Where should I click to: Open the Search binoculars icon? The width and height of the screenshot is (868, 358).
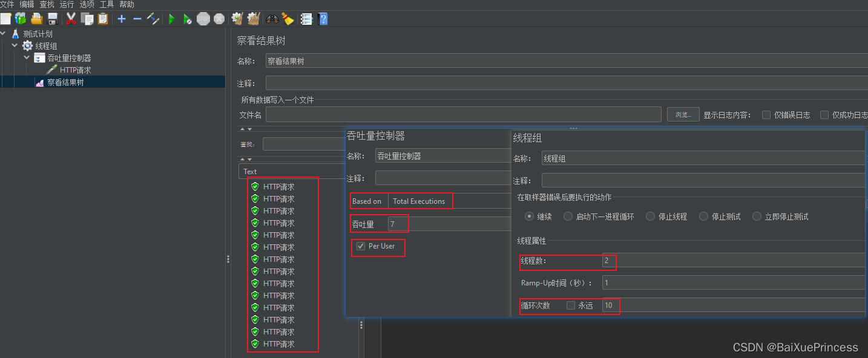(272, 19)
